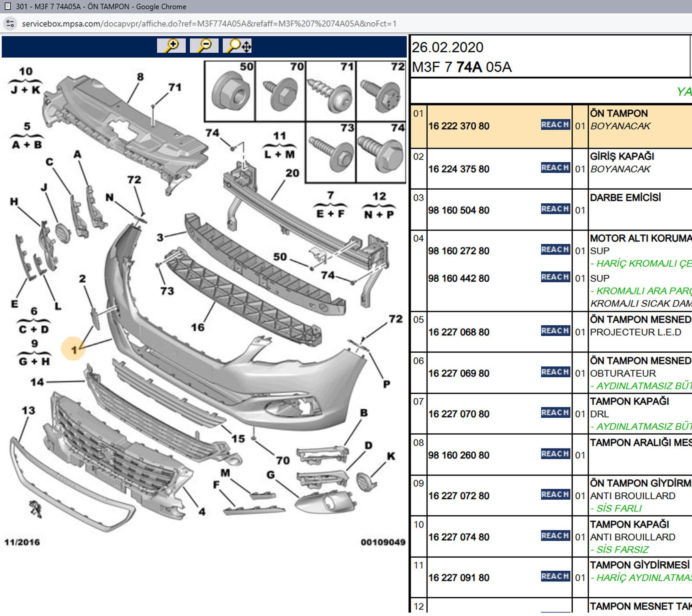692x616 pixels.
Task: Click the address bar URL field
Action: (208, 24)
